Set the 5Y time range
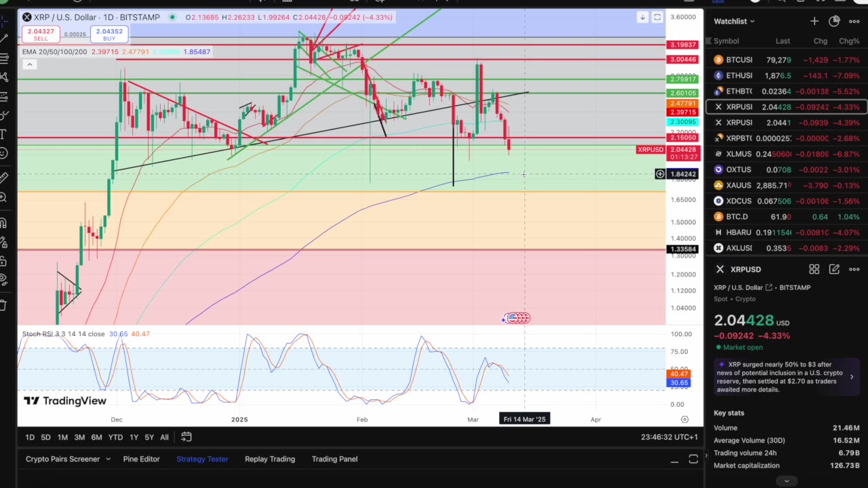The height and width of the screenshot is (488, 868). 149,437
